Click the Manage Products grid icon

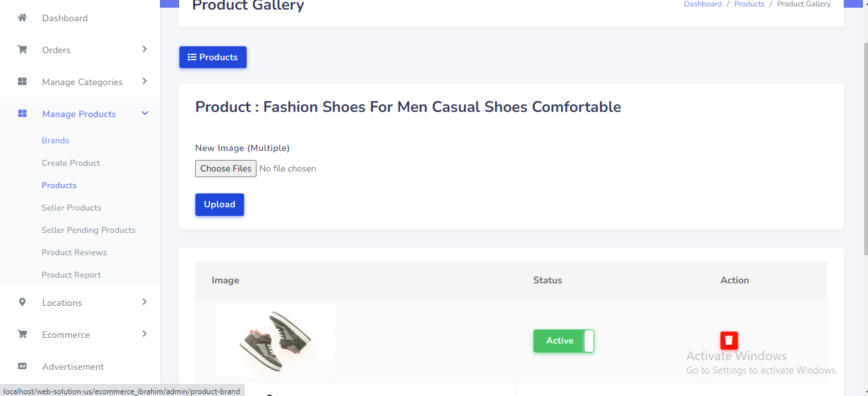[22, 114]
